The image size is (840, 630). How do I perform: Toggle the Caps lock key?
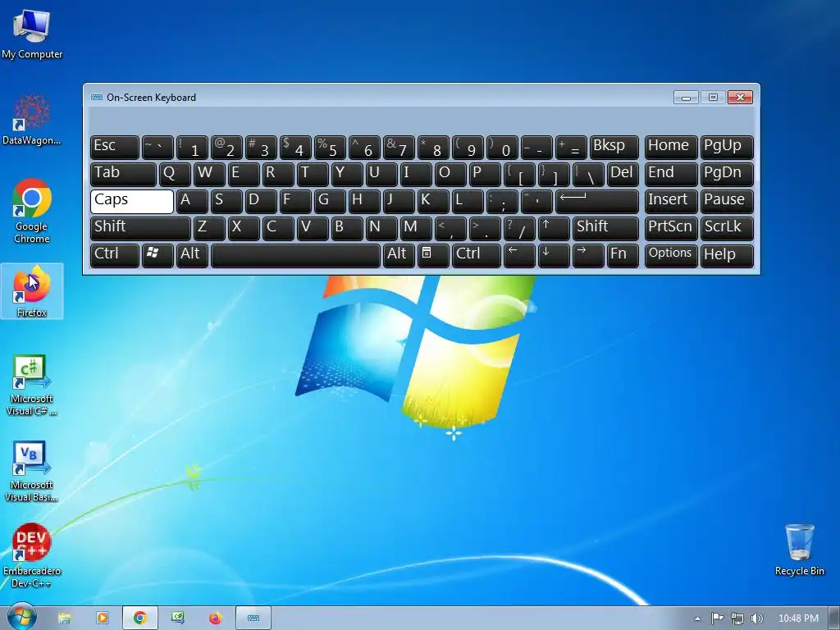point(132,202)
